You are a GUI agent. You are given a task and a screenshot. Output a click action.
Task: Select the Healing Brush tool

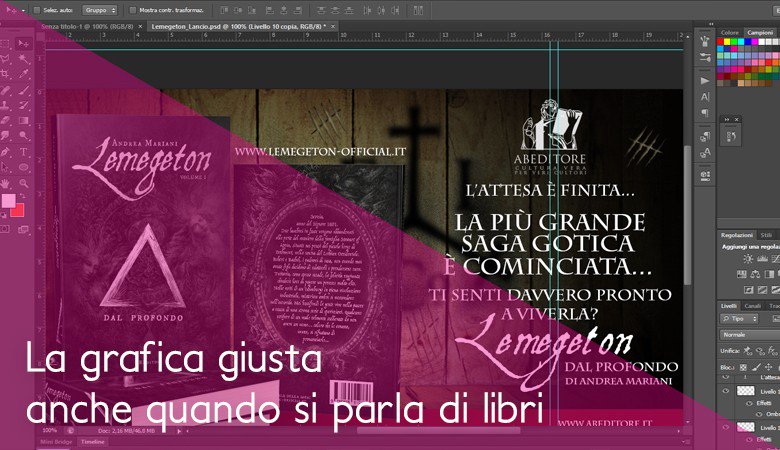[x=5, y=90]
